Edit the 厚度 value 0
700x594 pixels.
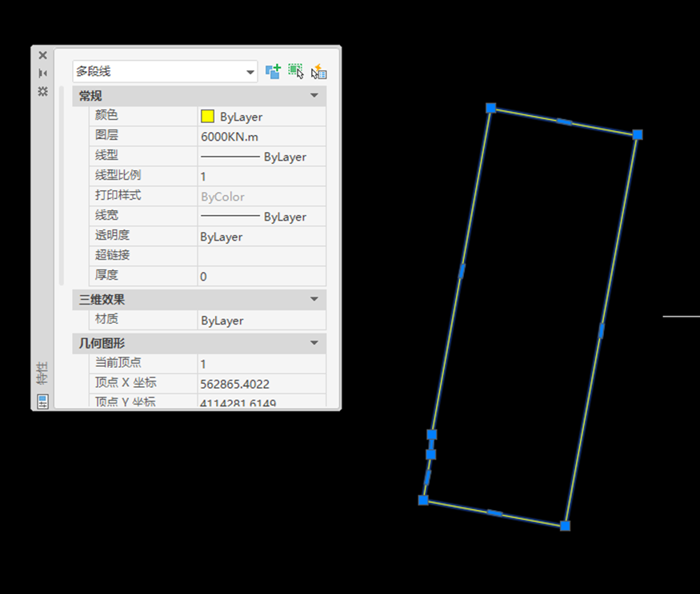262,277
